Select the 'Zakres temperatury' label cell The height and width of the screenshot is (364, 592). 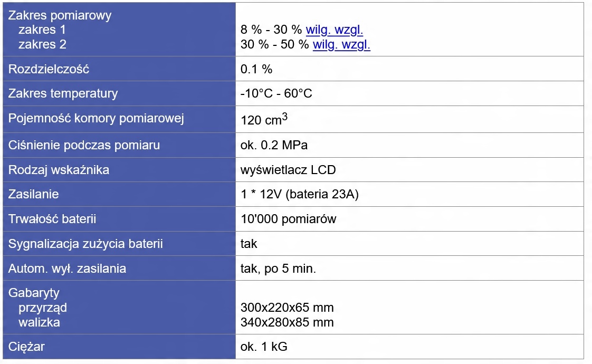pyautogui.click(x=63, y=94)
